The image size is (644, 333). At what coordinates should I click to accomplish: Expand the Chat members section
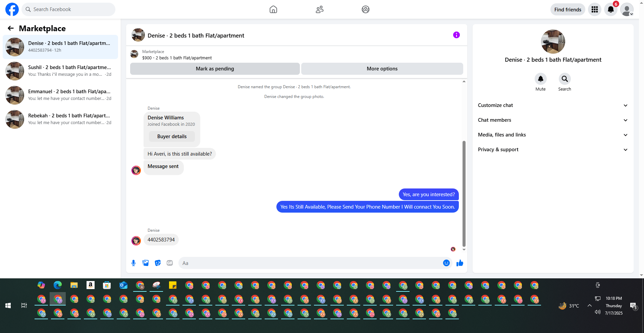coord(553,120)
